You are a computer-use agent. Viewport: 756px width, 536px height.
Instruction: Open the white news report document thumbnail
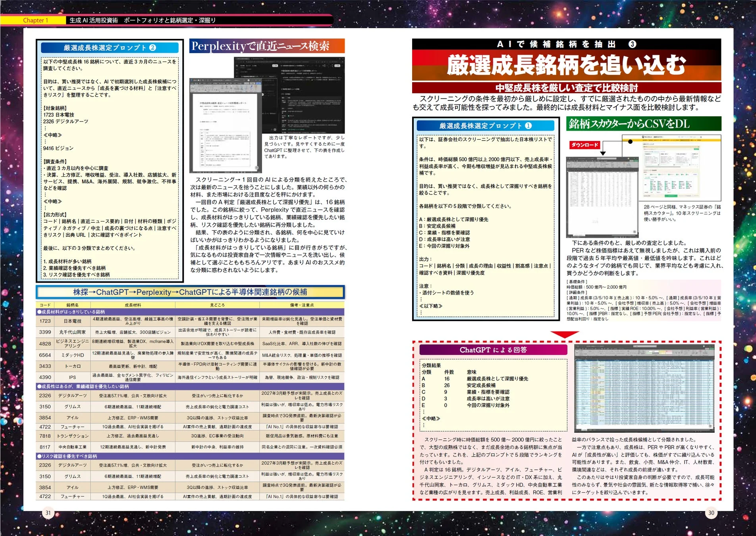tap(226, 125)
